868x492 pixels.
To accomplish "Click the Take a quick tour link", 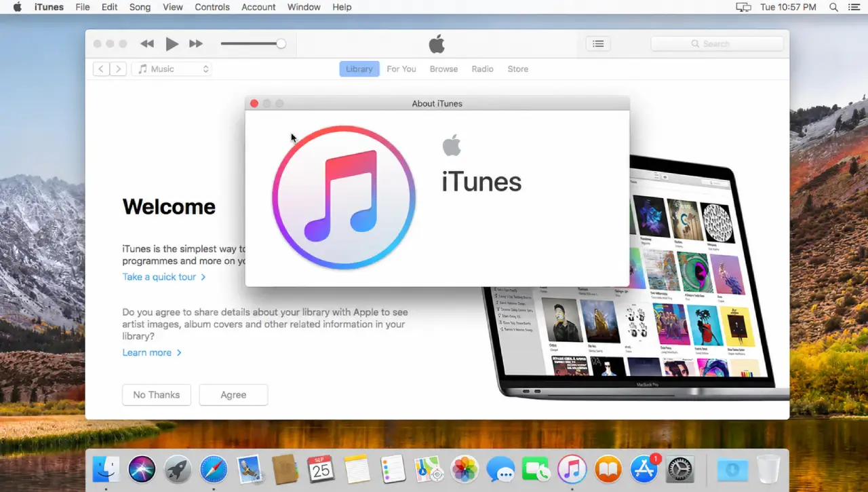I will pyautogui.click(x=164, y=277).
